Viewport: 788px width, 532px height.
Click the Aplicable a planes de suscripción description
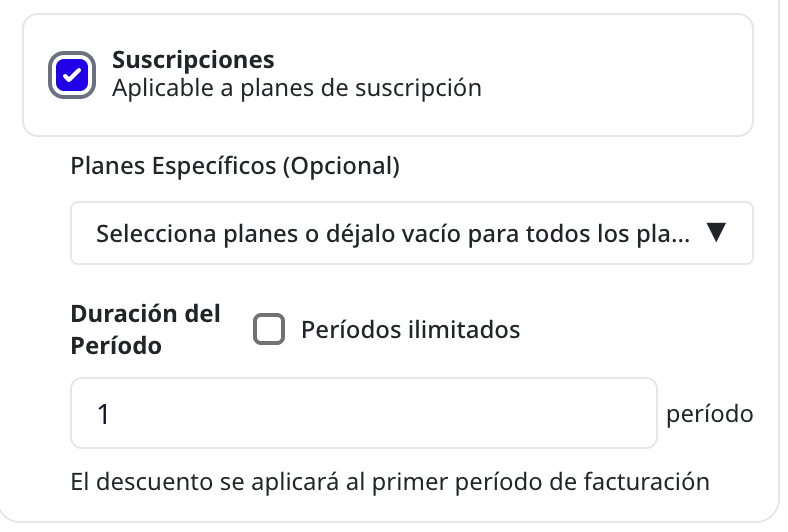[297, 88]
